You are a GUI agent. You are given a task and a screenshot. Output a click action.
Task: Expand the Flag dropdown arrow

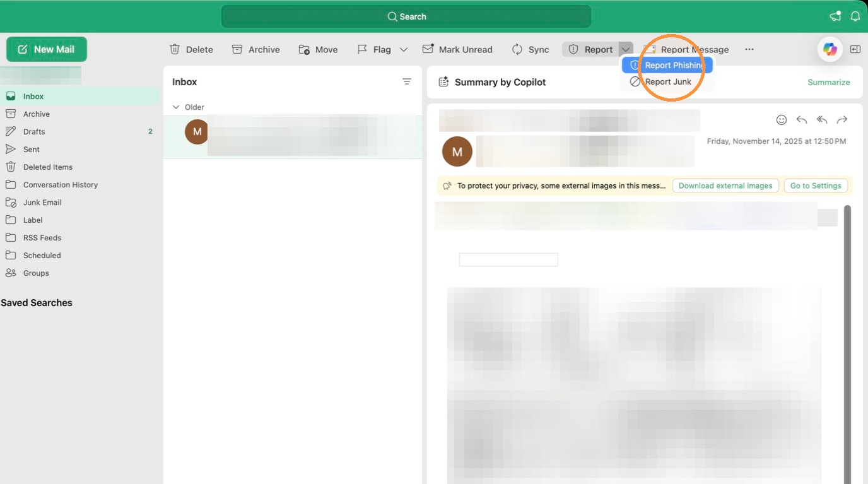[404, 49]
